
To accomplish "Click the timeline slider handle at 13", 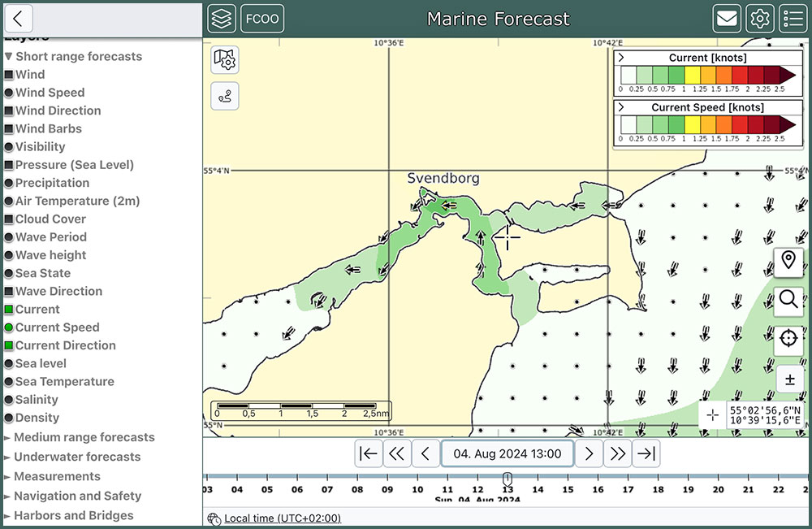I will click(508, 479).
